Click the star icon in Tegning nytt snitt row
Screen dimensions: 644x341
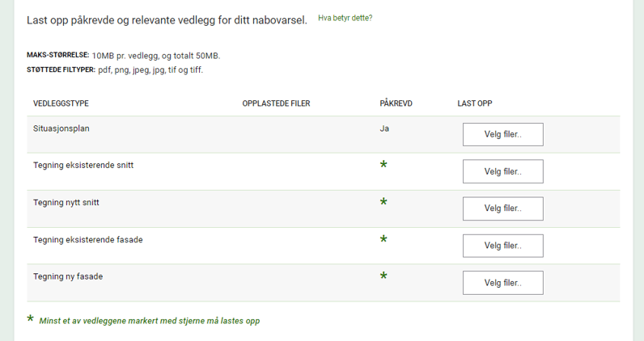tap(384, 202)
